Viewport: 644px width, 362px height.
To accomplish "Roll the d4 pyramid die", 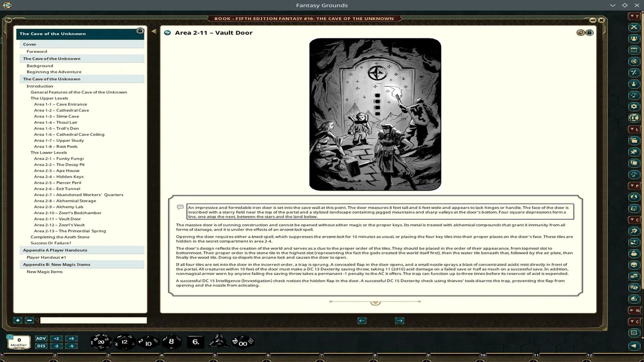I will 218,341.
